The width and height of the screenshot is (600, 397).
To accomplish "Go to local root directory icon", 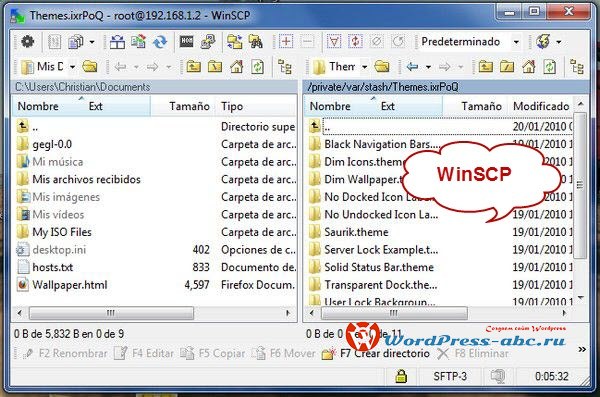I will [x=215, y=67].
